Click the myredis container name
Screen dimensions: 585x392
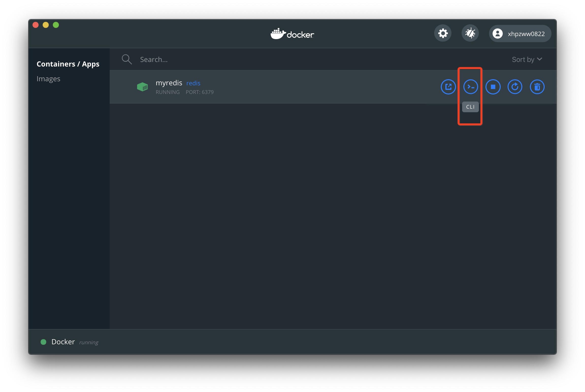pyautogui.click(x=169, y=83)
